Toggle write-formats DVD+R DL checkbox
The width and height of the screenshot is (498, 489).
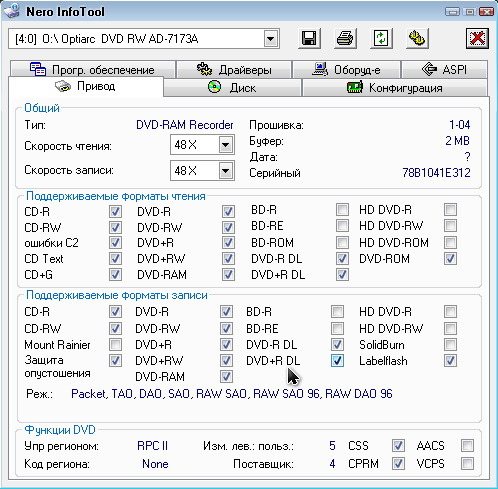337,361
